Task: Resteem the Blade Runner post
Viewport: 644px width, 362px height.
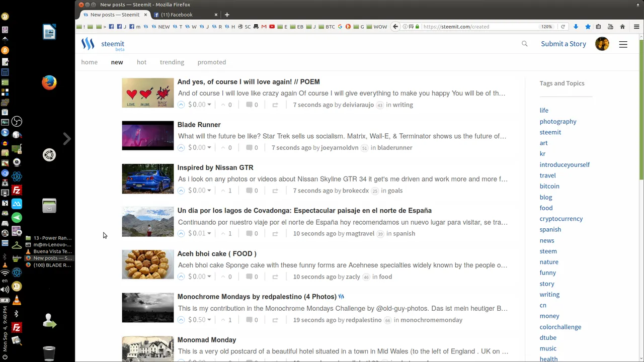Action: coord(275,148)
